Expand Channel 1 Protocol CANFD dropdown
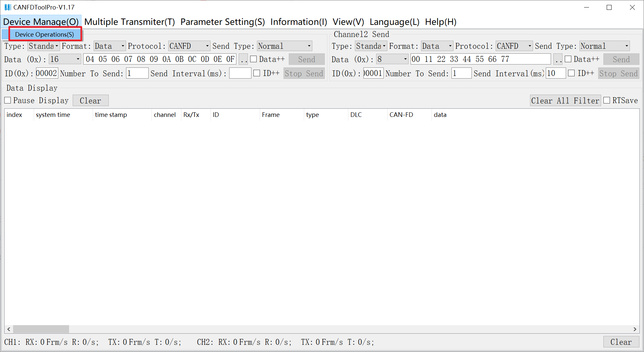This screenshot has height=352, width=644. coord(207,46)
